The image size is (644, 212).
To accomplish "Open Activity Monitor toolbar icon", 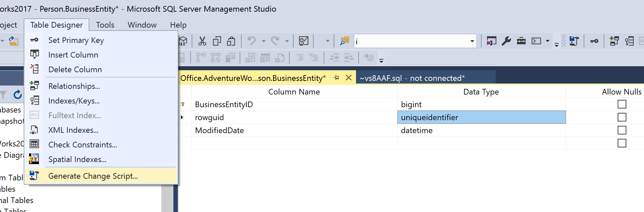I will (x=304, y=41).
